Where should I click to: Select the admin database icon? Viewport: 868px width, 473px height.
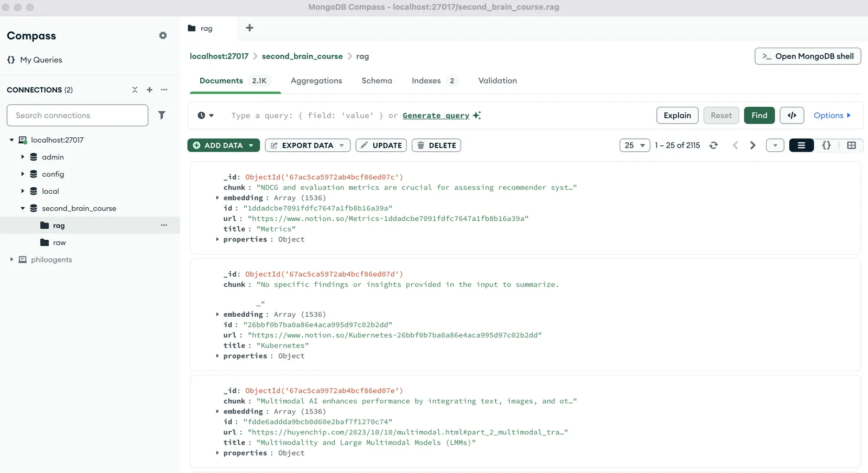pyautogui.click(x=34, y=157)
